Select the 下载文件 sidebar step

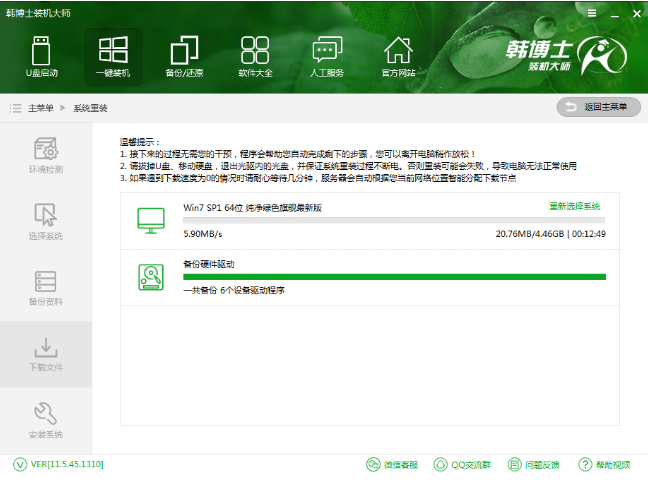[46, 354]
